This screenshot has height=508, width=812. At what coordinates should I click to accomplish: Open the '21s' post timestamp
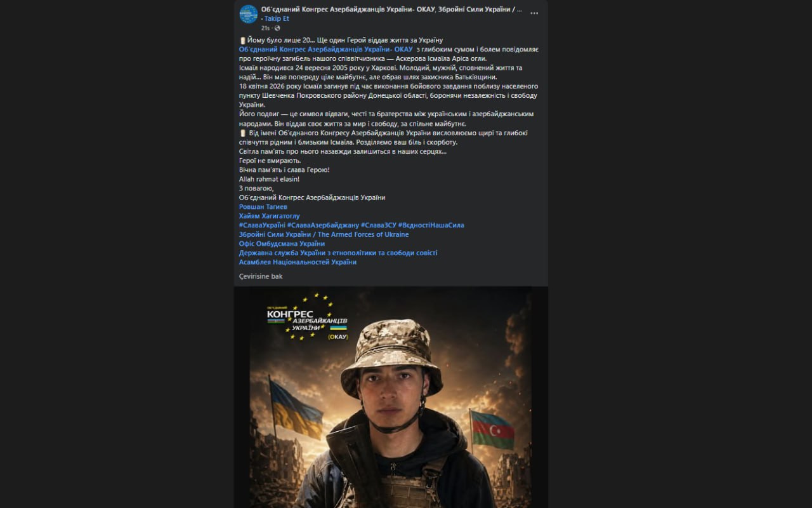tap(265, 28)
